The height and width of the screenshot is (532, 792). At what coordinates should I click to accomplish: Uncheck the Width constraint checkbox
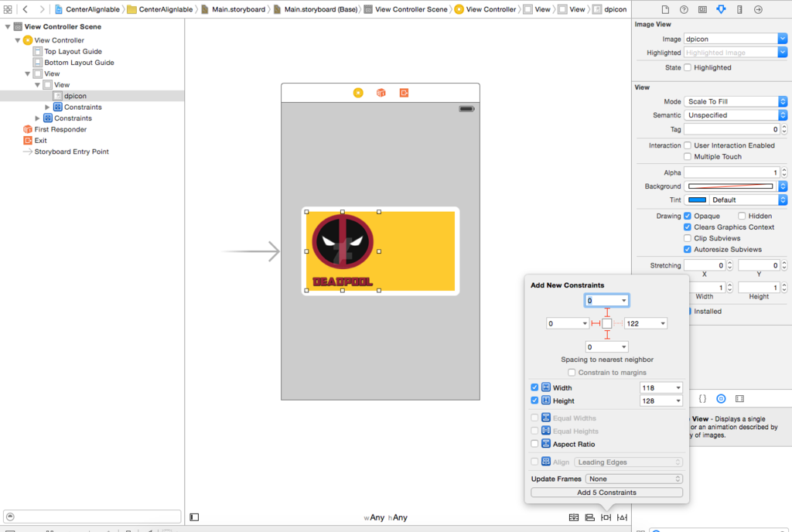[534, 387]
